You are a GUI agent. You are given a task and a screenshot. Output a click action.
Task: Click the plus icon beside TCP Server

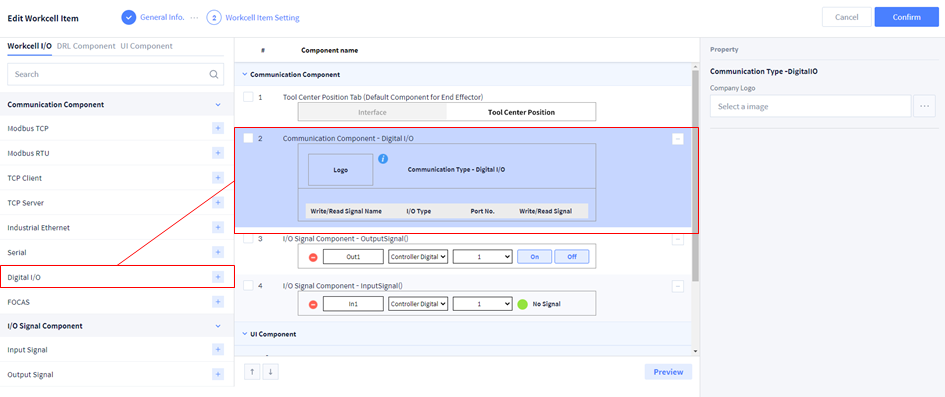pyautogui.click(x=218, y=202)
